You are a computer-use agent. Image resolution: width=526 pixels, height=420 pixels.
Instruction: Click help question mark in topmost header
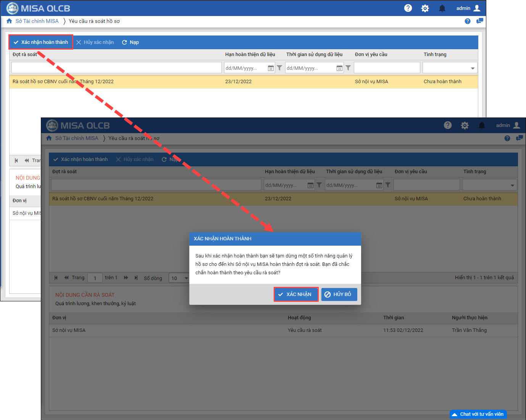tap(408, 8)
